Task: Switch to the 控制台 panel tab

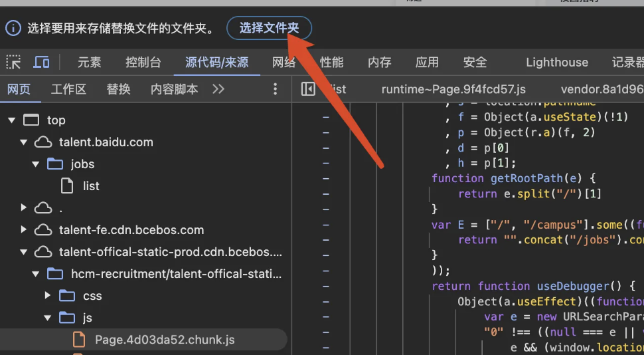Action: point(143,62)
